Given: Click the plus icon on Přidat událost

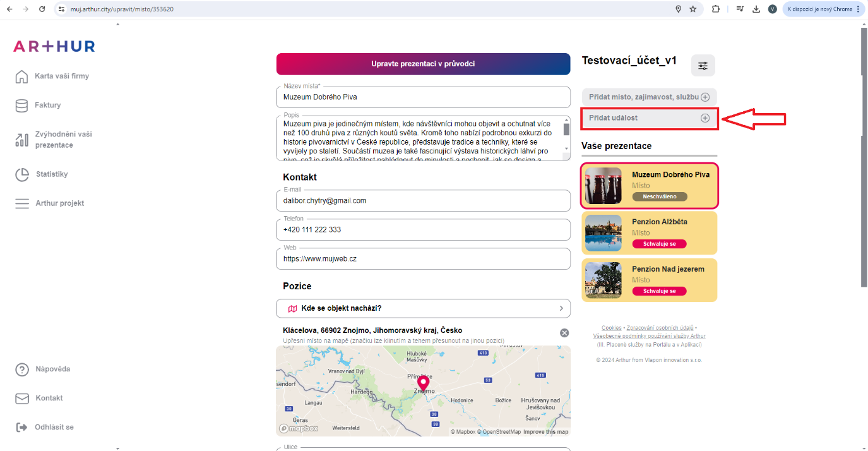Looking at the screenshot, I should [705, 118].
